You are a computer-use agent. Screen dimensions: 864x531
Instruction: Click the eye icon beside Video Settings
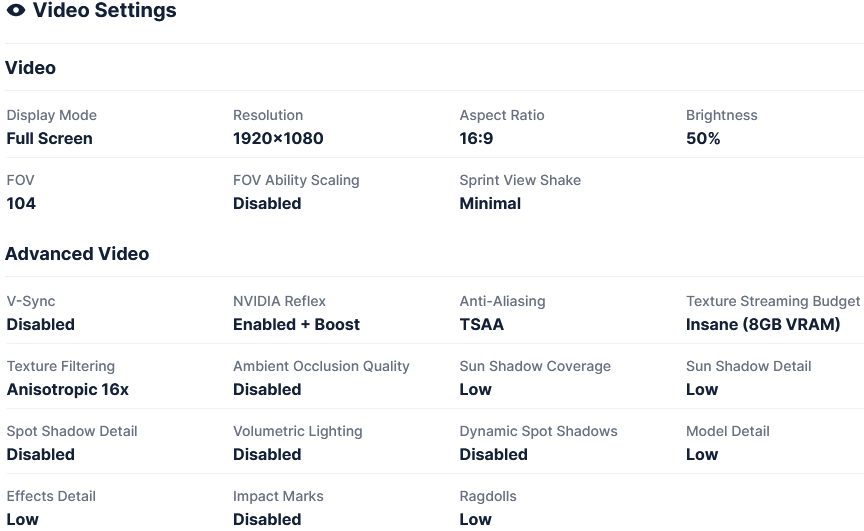click(16, 11)
